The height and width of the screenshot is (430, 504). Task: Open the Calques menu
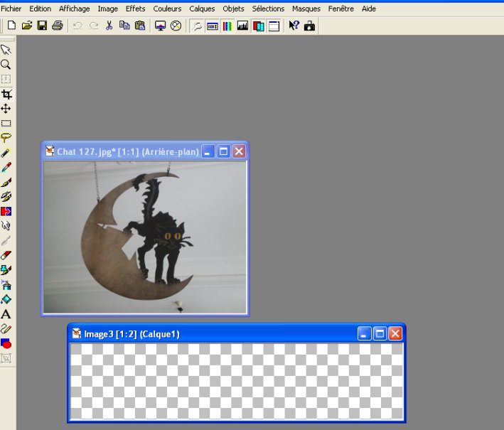pos(202,9)
